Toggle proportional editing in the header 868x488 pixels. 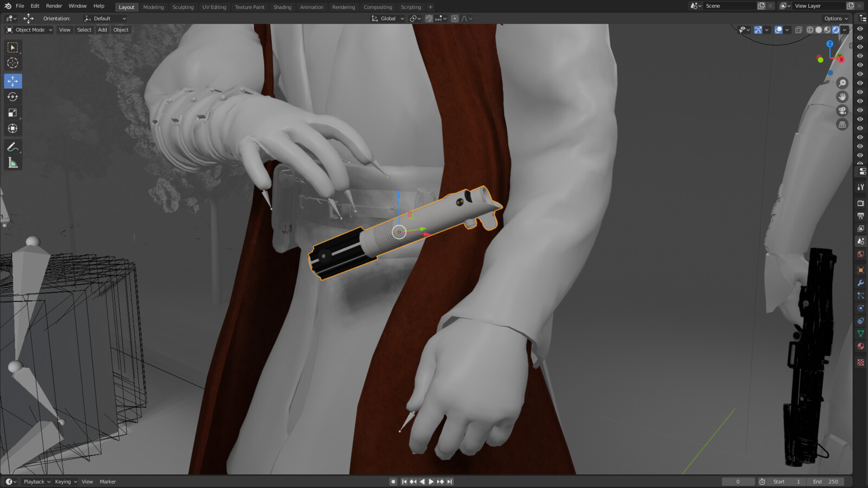tap(455, 18)
